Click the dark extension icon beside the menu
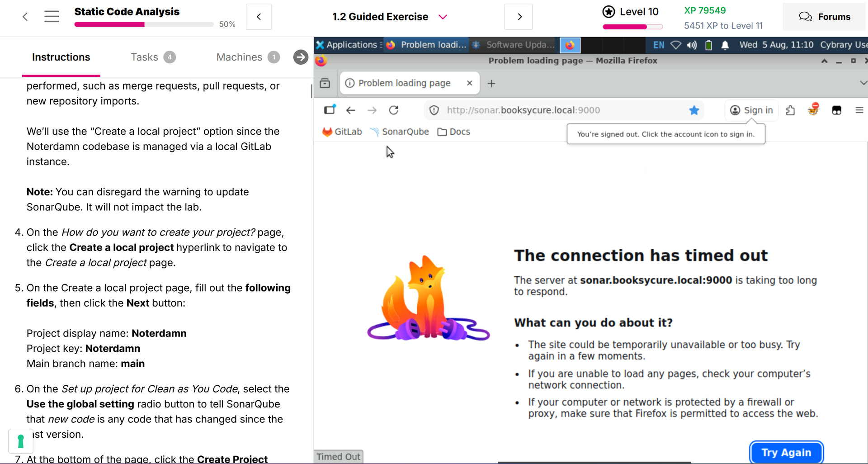Screen dimensions: 868x464 [x=836, y=110]
